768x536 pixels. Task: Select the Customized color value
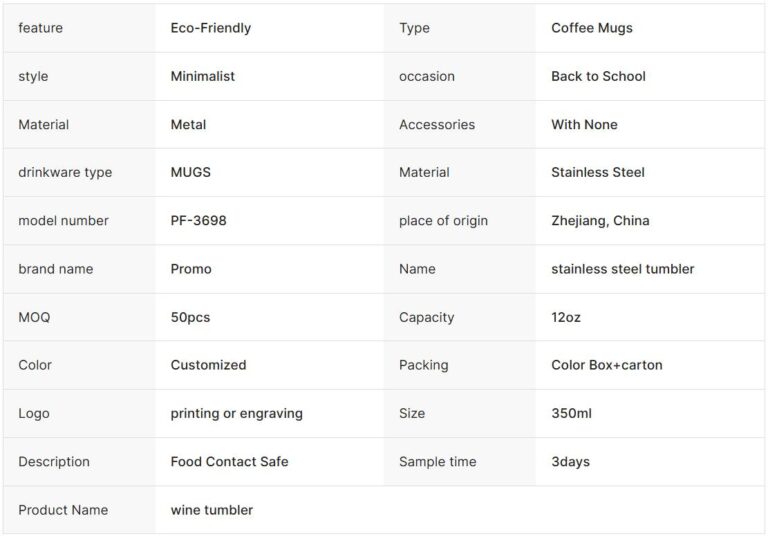pyautogui.click(x=208, y=365)
